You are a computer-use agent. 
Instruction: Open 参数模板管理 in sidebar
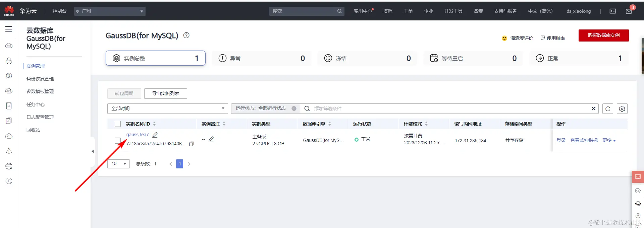click(x=40, y=91)
